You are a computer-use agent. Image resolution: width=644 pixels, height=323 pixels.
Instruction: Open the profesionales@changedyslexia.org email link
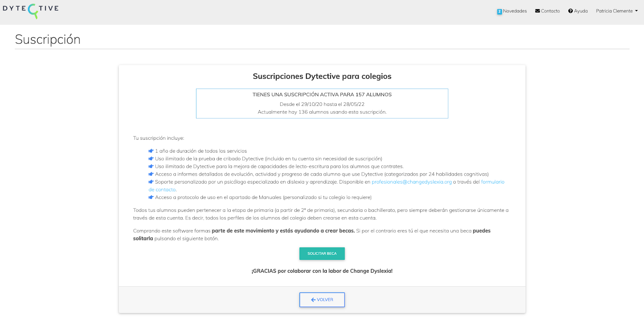411,182
